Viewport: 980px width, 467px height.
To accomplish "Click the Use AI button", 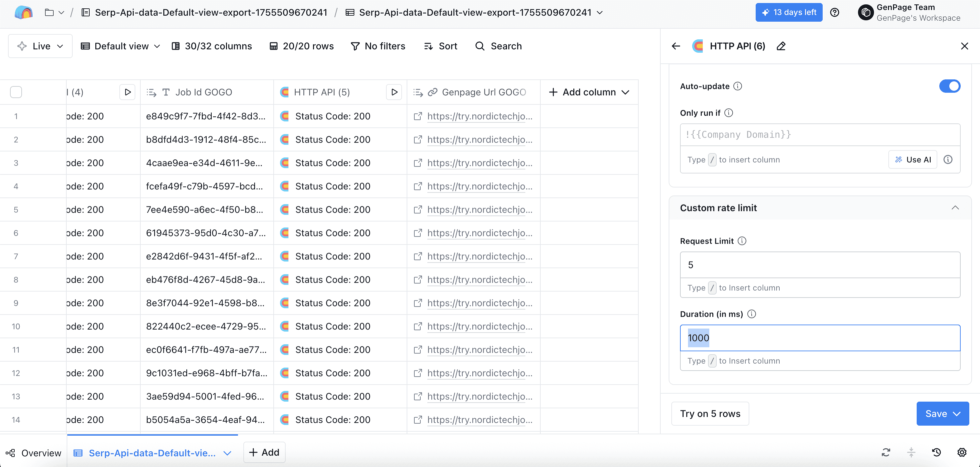I will pyautogui.click(x=913, y=159).
